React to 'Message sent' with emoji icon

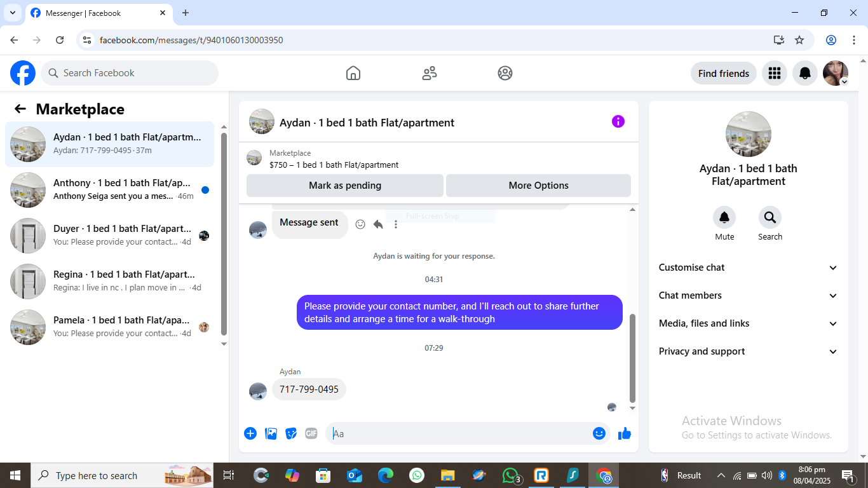[x=360, y=224]
